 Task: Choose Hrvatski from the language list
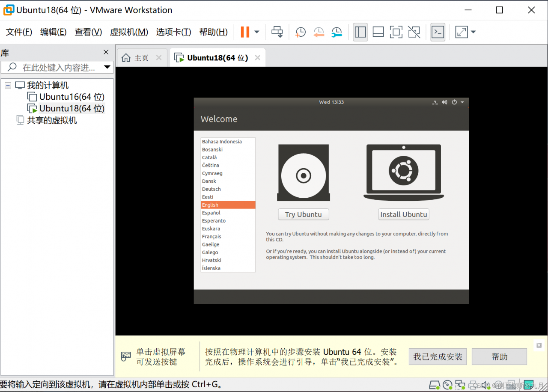point(228,260)
